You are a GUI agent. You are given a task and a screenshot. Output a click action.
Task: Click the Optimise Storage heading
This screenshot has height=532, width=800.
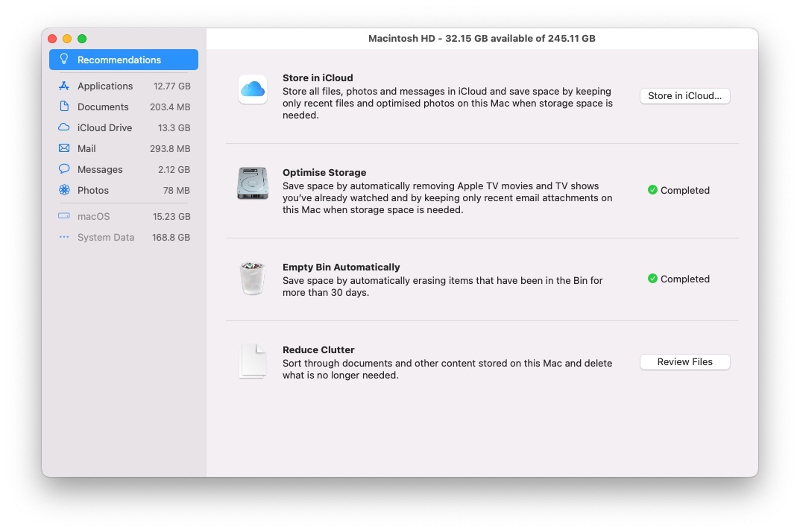point(324,173)
